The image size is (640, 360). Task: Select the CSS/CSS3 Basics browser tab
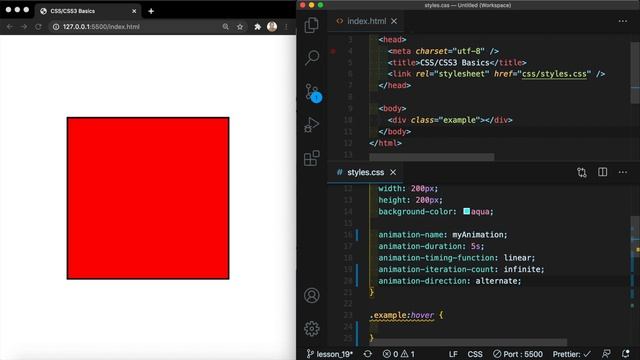[x=88, y=11]
